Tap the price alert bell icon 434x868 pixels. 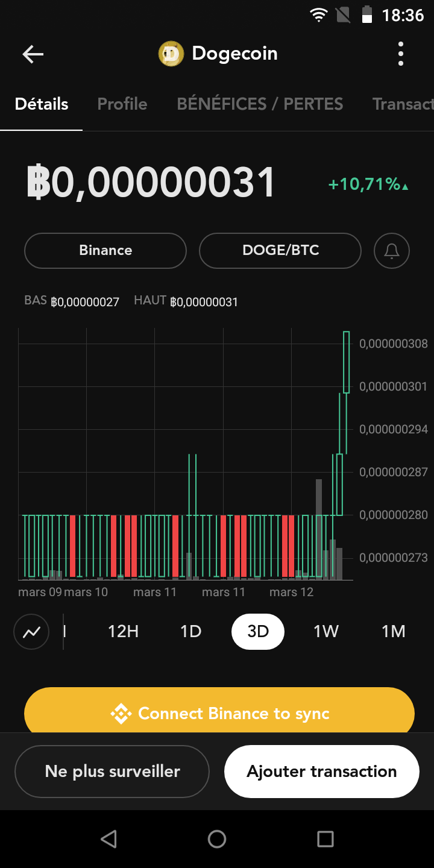pos(392,251)
